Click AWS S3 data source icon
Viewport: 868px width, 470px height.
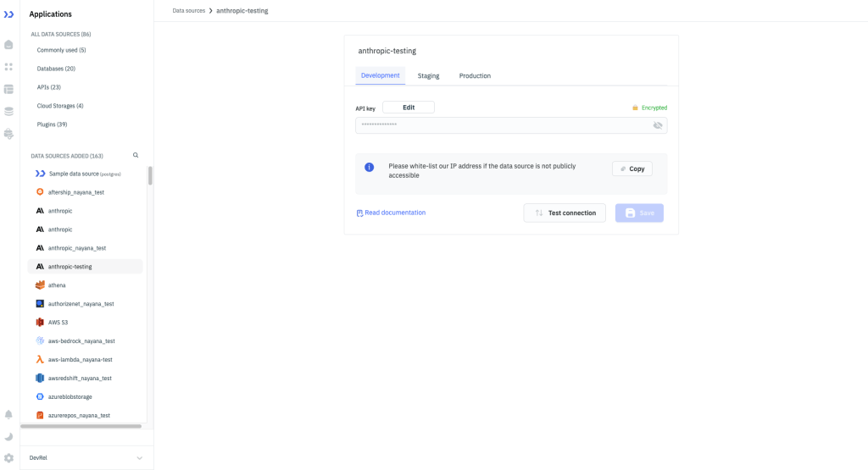(x=40, y=323)
